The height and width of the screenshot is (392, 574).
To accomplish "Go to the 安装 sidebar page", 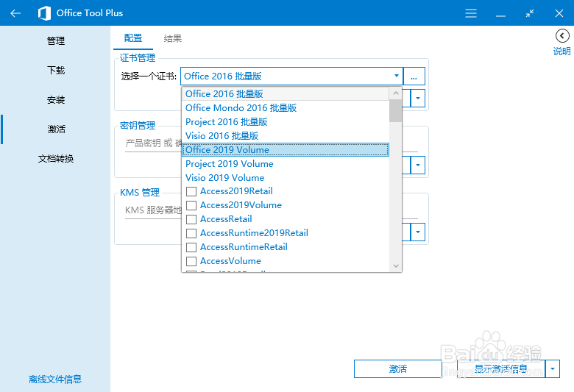I will pyautogui.click(x=56, y=99).
